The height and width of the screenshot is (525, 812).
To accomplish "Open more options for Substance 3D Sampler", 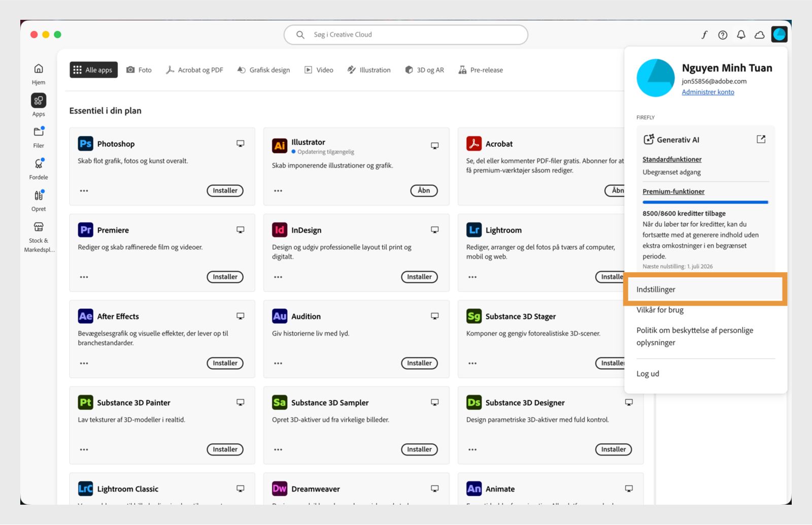I will coord(278,450).
